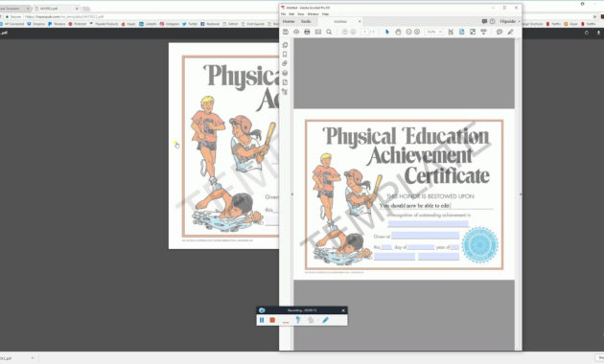Image resolution: width=604 pixels, height=364 pixels.
Task: Click the help question icon in Acrobat header
Action: click(x=492, y=21)
